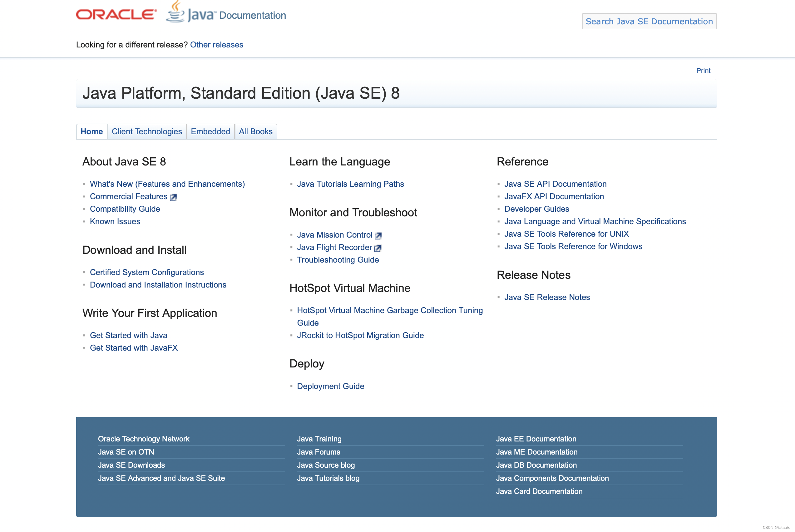
Task: Click Get Started with Java
Action: point(129,336)
